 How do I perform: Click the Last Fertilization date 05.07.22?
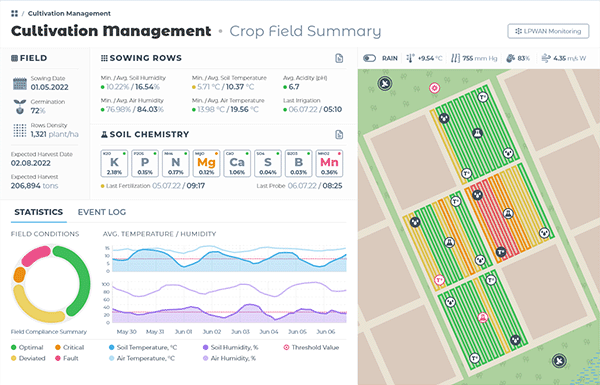click(x=166, y=186)
